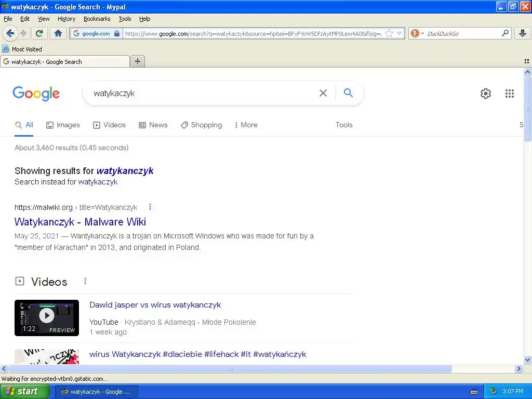Image resolution: width=532 pixels, height=399 pixels.
Task: Open the View menu
Action: (x=44, y=19)
